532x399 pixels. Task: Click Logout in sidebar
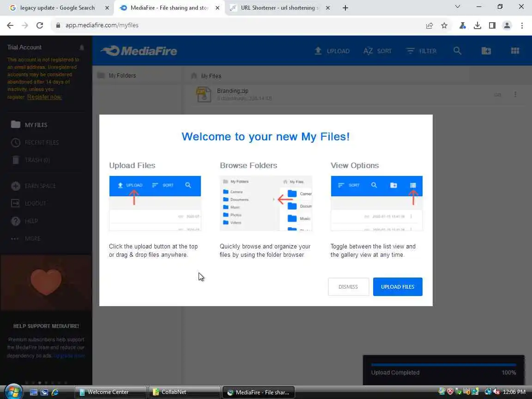pos(29,203)
